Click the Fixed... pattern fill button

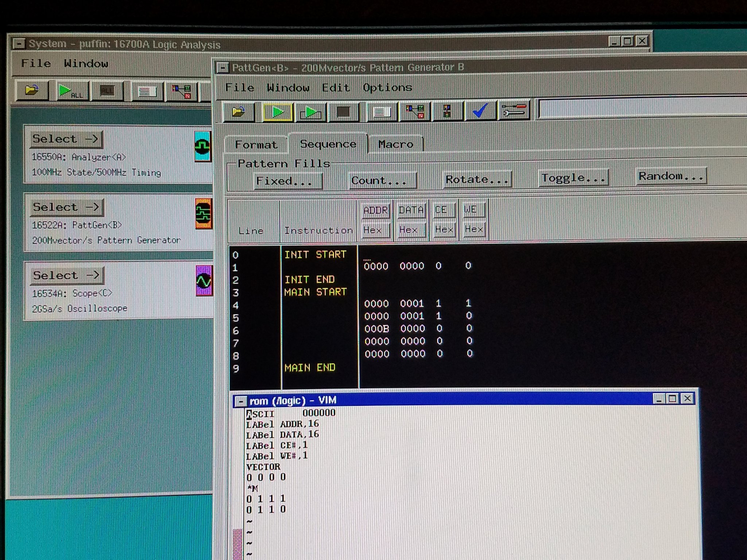pyautogui.click(x=288, y=181)
